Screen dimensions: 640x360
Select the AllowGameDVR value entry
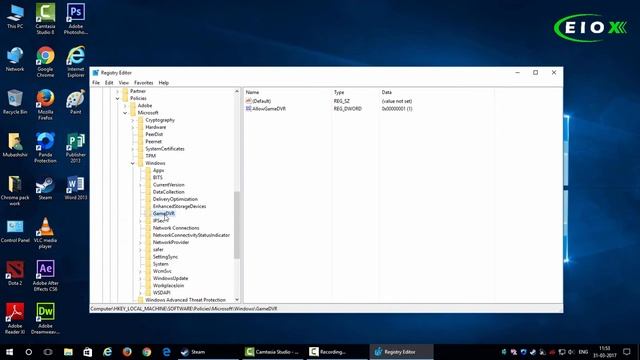(x=269, y=109)
